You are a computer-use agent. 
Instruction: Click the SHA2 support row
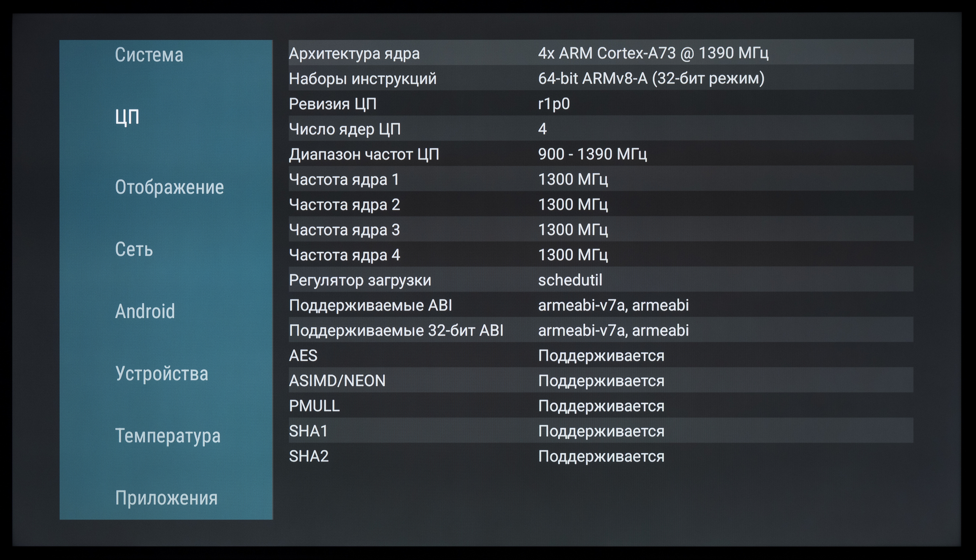click(600, 456)
